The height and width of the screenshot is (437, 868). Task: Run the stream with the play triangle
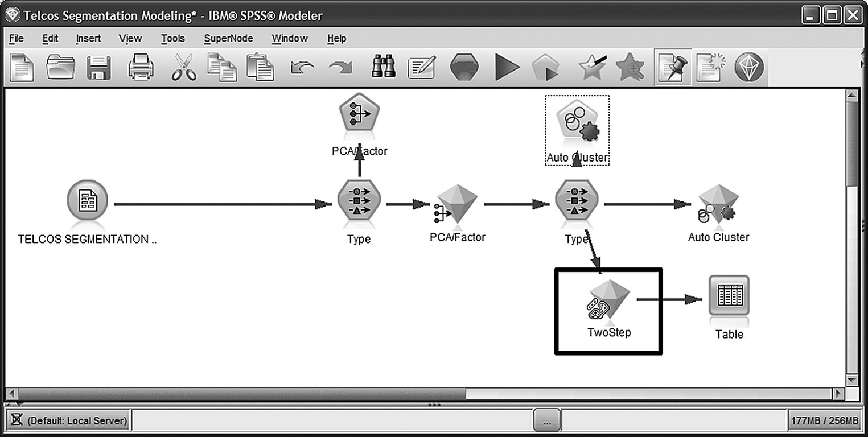(x=507, y=68)
